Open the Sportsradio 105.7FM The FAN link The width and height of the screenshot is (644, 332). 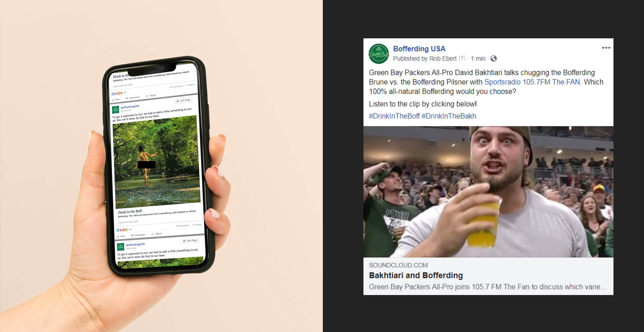coord(532,82)
